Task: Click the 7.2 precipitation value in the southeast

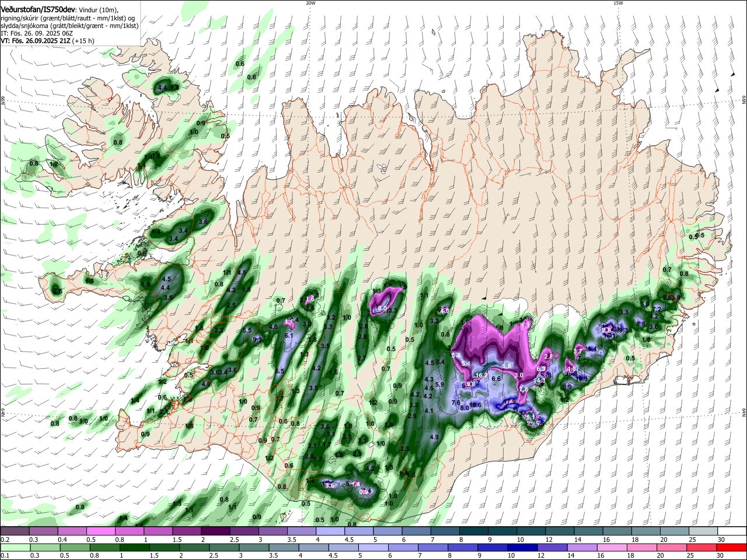Action: tap(657, 309)
